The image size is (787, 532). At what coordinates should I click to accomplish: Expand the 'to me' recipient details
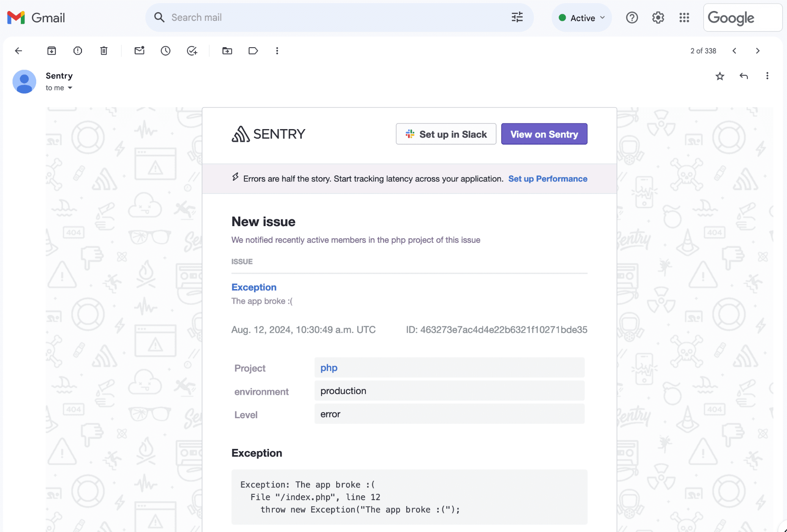[70, 88]
